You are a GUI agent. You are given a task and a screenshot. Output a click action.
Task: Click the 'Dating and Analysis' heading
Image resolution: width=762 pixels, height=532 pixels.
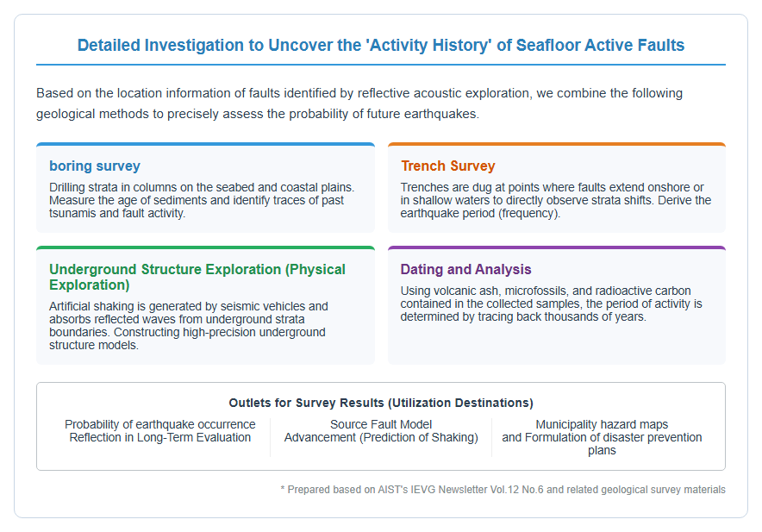point(465,269)
